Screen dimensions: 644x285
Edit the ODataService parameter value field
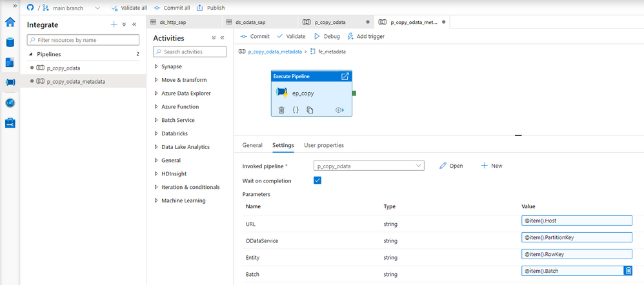click(577, 237)
